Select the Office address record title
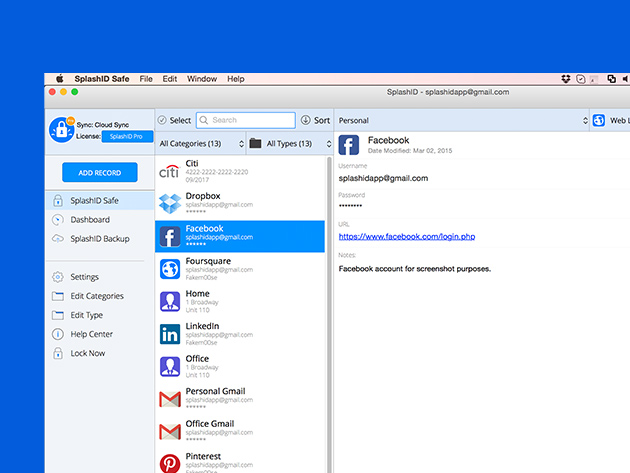 (197, 358)
